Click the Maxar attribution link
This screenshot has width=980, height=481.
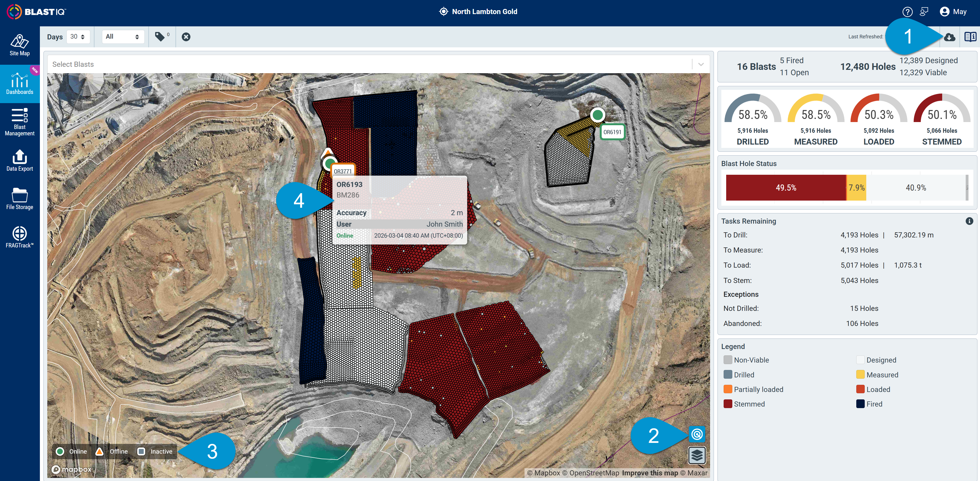(693, 473)
